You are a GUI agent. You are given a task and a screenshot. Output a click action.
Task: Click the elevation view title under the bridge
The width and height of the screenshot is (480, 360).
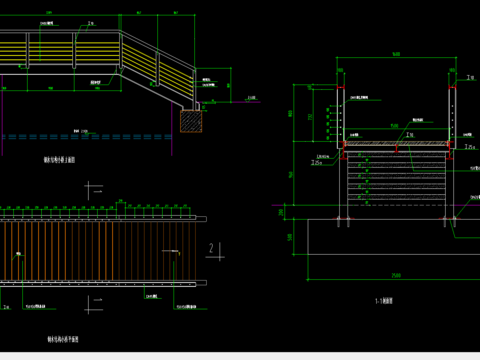coord(59,160)
